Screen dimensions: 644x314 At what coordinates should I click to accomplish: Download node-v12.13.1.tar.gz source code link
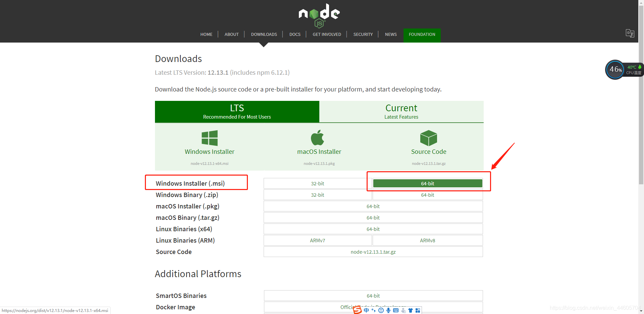[x=373, y=252]
